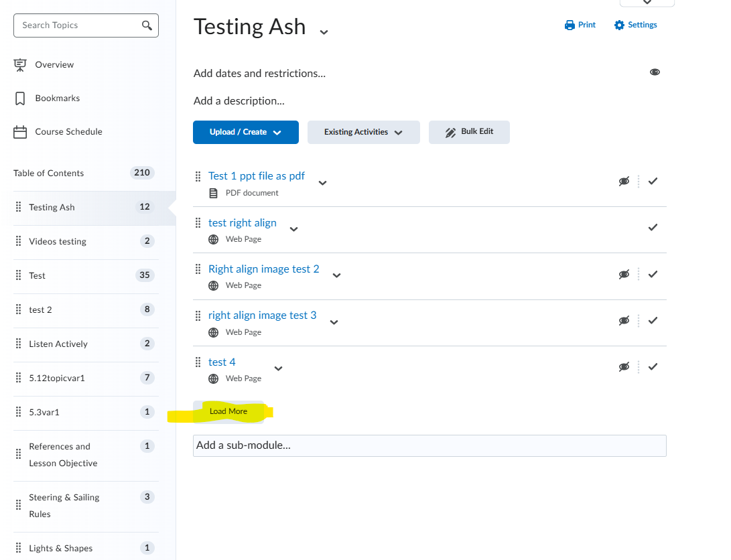This screenshot has height=560, width=731.
Task: Open Bookmarks in the sidebar
Action: (x=57, y=98)
